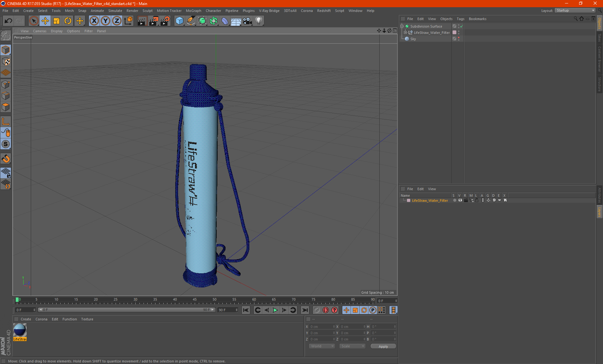Open the MoGraph menu
The width and height of the screenshot is (603, 364).
pyautogui.click(x=193, y=11)
